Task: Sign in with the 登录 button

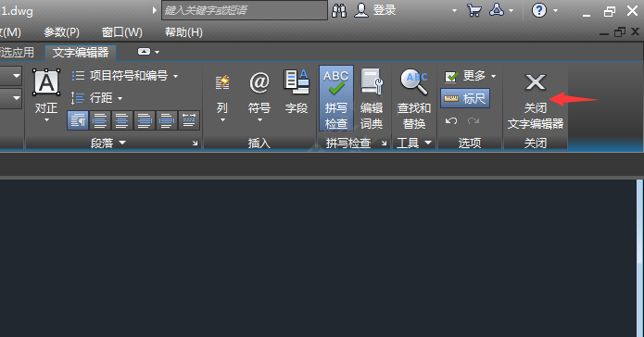Action: click(375, 10)
